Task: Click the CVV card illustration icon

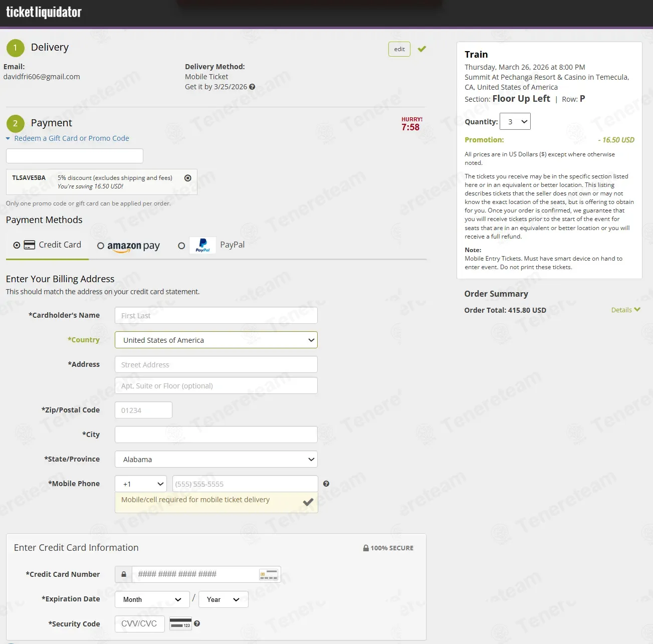Action: (x=180, y=624)
